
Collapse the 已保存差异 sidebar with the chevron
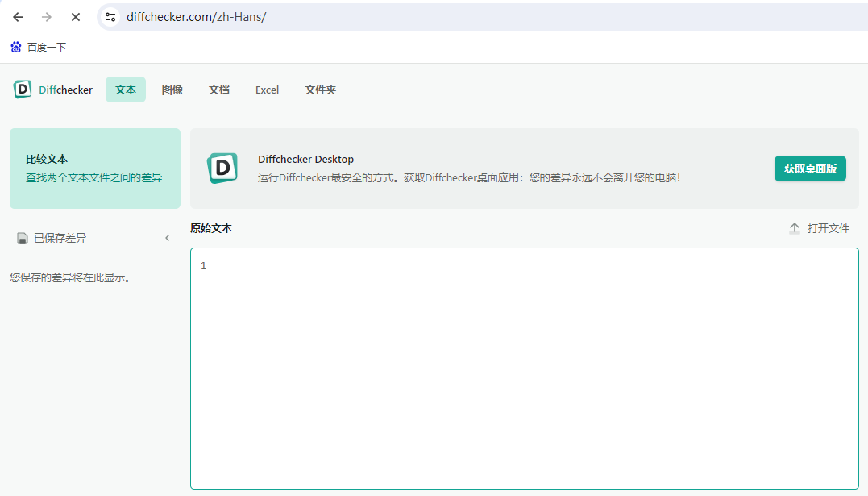[167, 238]
